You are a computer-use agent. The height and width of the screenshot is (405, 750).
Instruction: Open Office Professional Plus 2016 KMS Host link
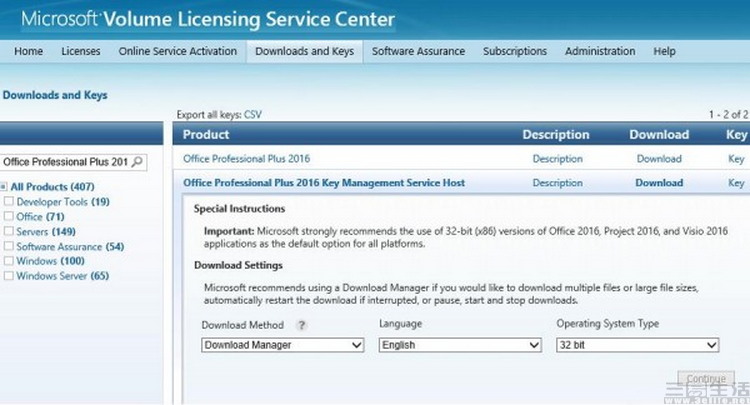(324, 183)
